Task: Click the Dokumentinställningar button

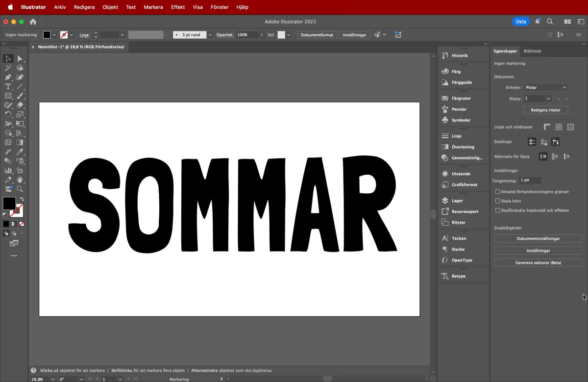Action: [x=538, y=238]
